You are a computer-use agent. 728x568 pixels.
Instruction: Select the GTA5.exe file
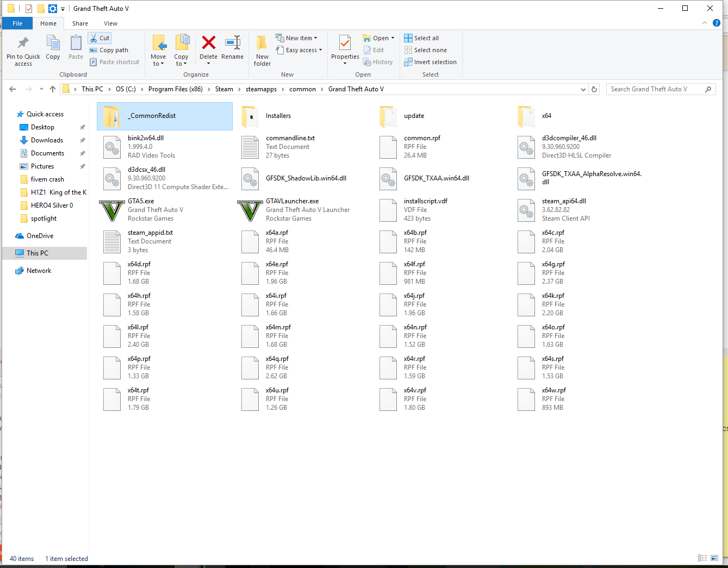coord(141,210)
